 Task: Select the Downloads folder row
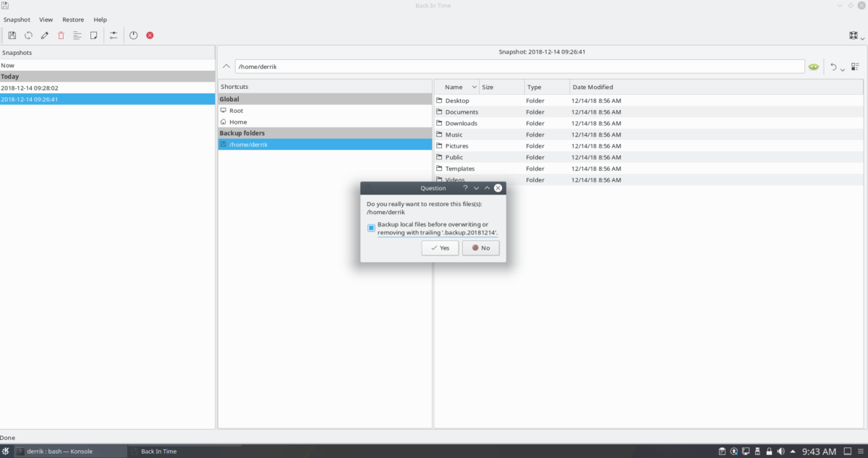pos(650,123)
